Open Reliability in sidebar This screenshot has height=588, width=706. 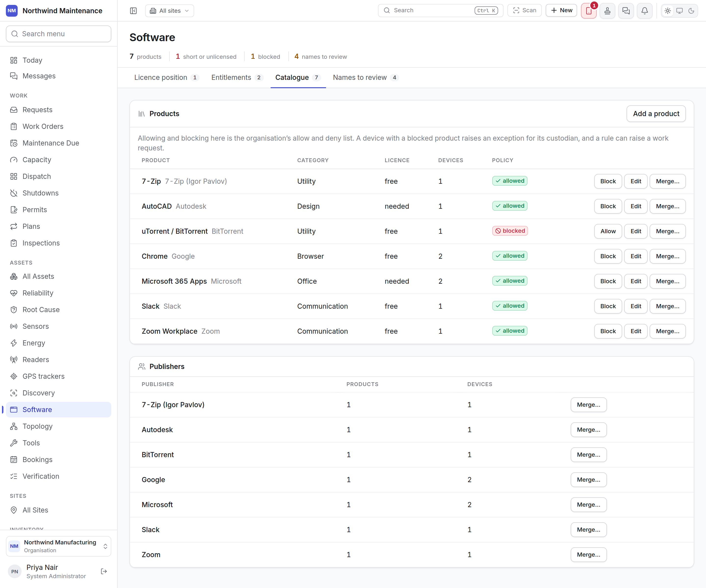(x=59, y=293)
